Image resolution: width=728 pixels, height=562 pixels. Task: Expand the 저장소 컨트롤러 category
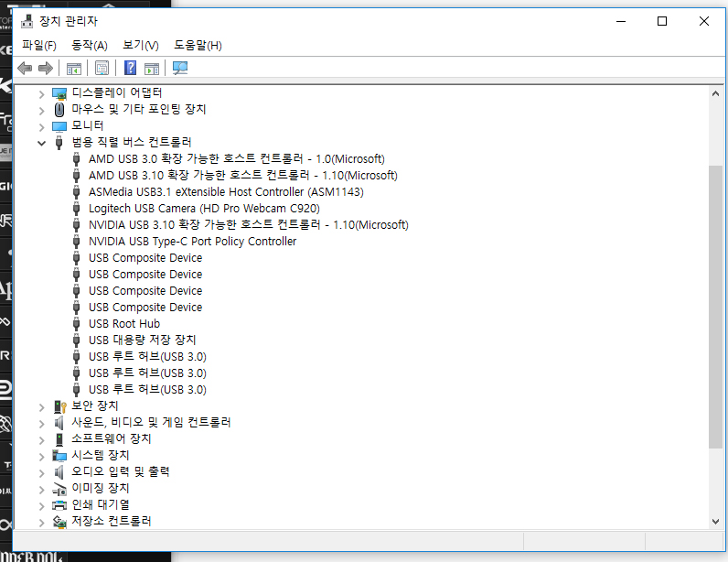tap(41, 523)
